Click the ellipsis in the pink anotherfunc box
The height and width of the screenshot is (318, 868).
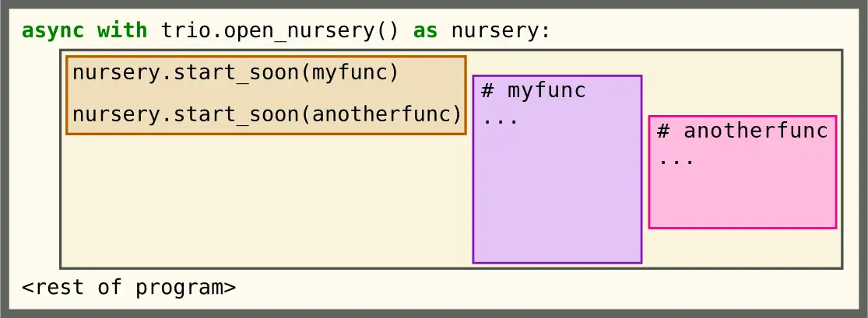[676, 162]
